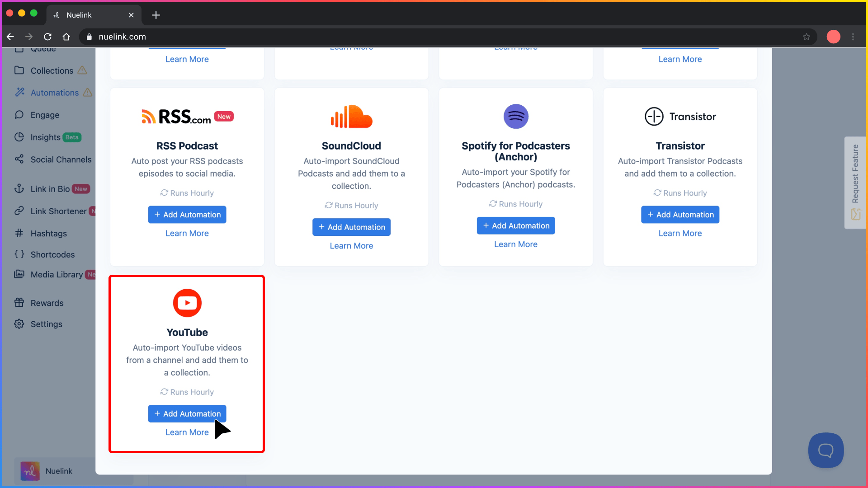Add Automation for YouTube
This screenshot has width=868, height=488.
pos(187,413)
